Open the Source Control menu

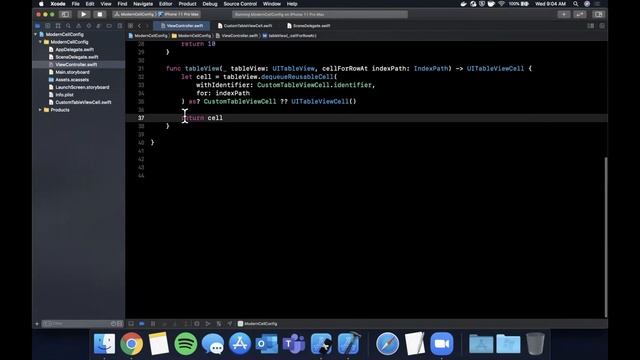pyautogui.click(x=240, y=4)
